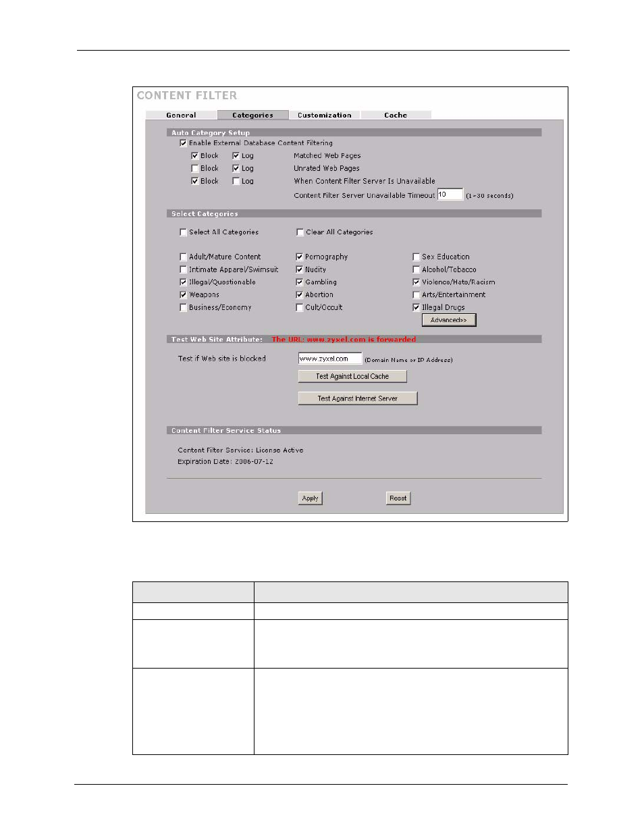Viewport: 644px width, 834px height.
Task: Select the Cache tab
Action: 396,115
